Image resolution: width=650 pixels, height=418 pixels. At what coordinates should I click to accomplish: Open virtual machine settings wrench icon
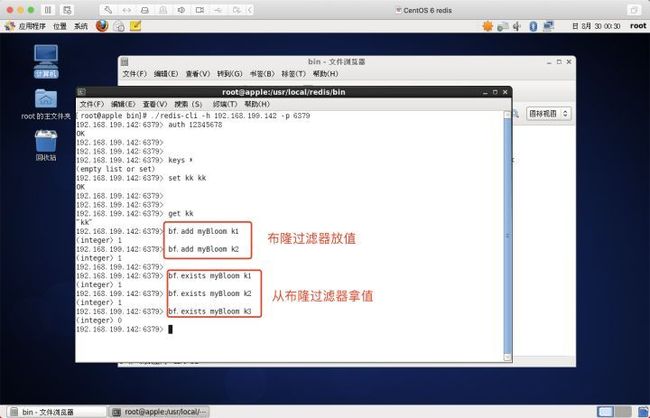pyautogui.click(x=108, y=10)
